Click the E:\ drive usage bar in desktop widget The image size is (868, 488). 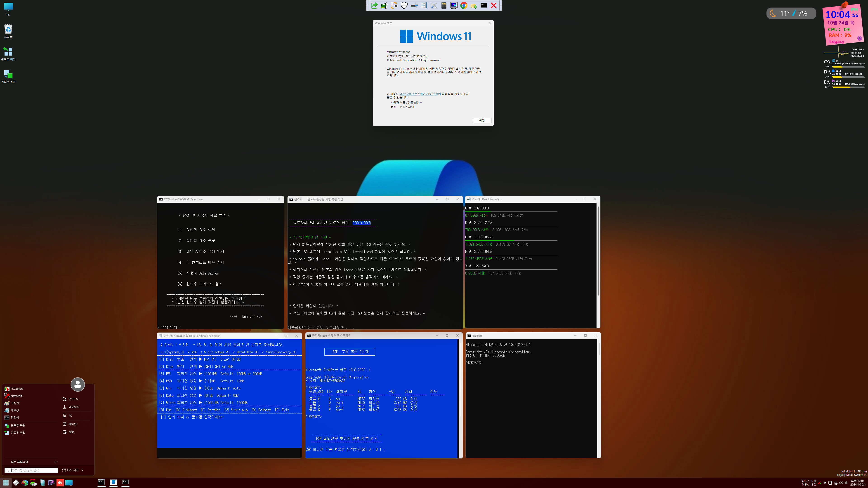pyautogui.click(x=848, y=87)
